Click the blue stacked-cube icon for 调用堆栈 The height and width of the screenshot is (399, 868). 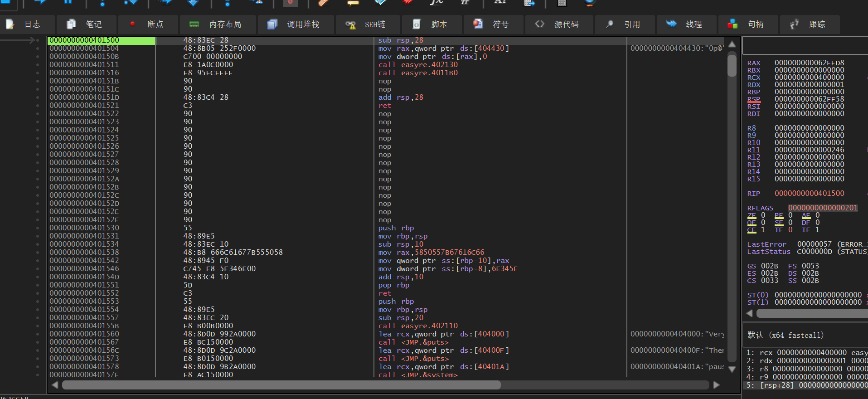(272, 24)
